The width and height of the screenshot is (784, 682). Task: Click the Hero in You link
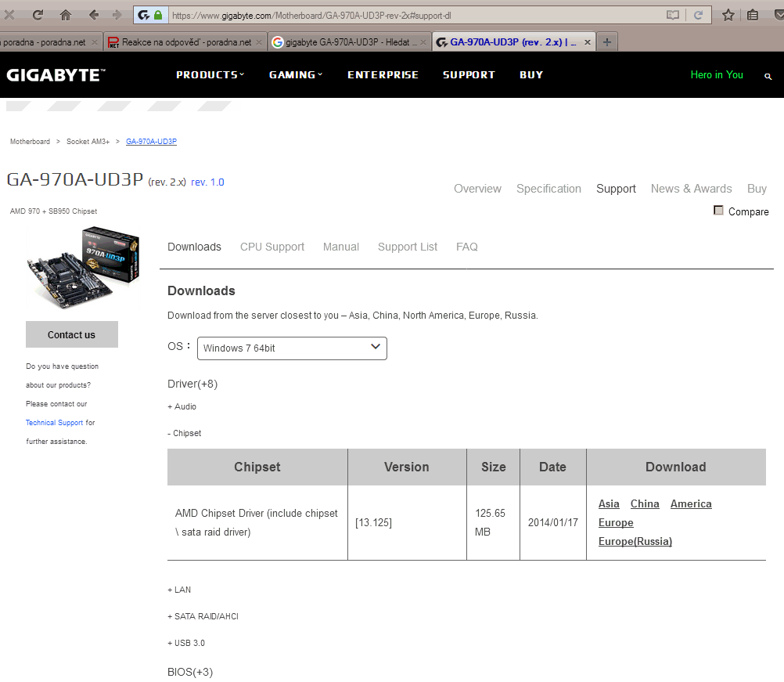(717, 75)
